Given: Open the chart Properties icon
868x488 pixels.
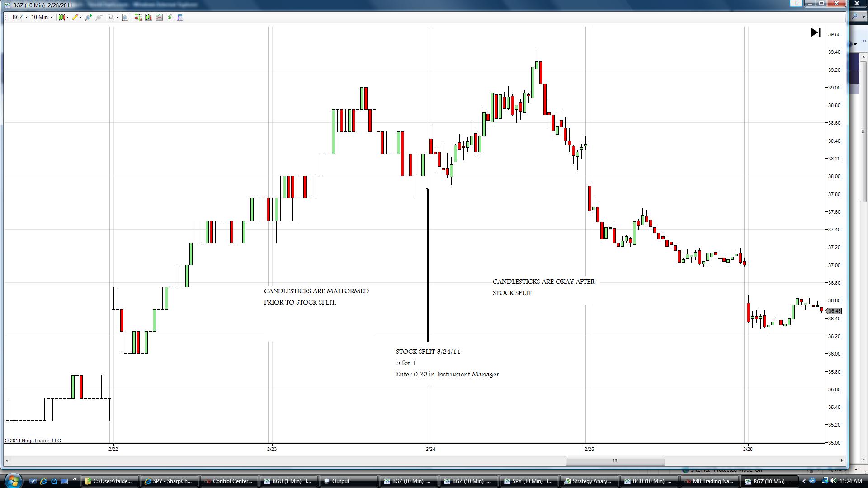Looking at the screenshot, I should point(180,17).
